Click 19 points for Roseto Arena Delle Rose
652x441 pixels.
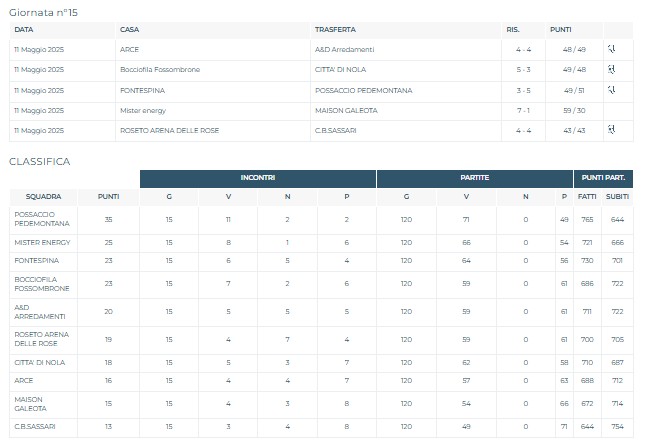tap(109, 340)
